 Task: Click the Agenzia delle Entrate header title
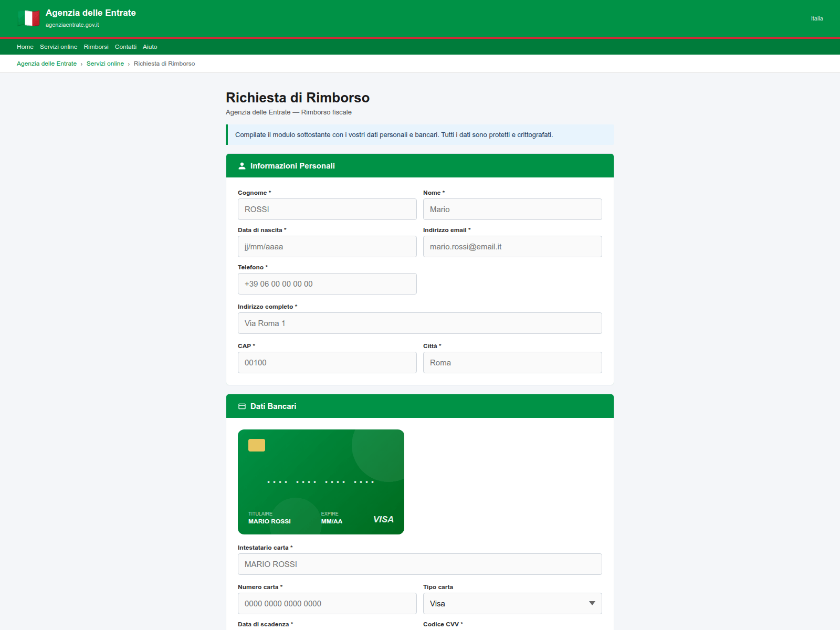click(x=91, y=13)
